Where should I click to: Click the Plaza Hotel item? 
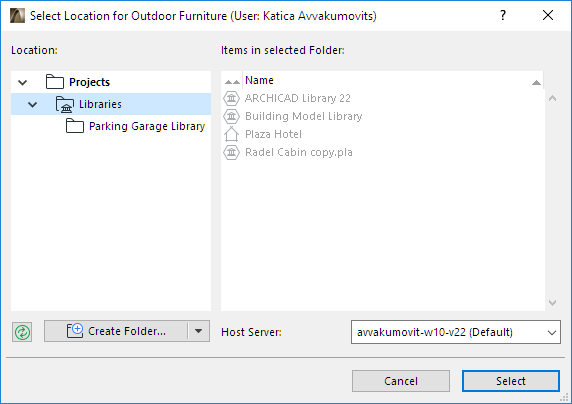pyautogui.click(x=273, y=134)
